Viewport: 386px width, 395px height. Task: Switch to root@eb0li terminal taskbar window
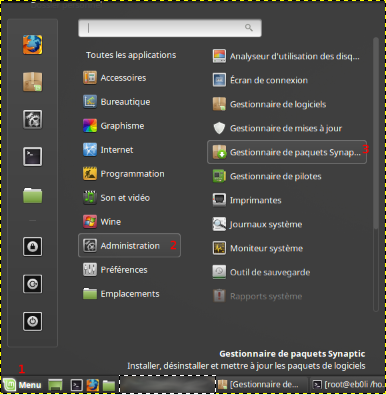(347, 385)
